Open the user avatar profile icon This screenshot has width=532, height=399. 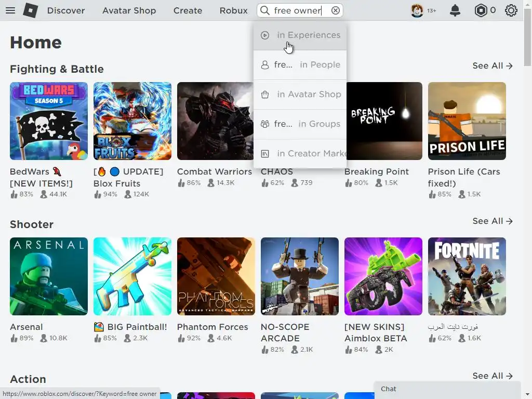417,10
